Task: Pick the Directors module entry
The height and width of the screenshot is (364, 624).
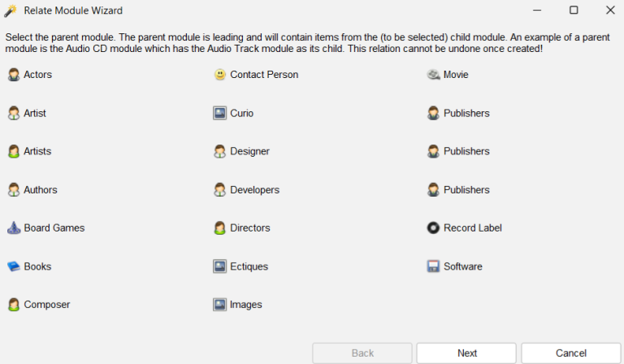Action: 249,228
